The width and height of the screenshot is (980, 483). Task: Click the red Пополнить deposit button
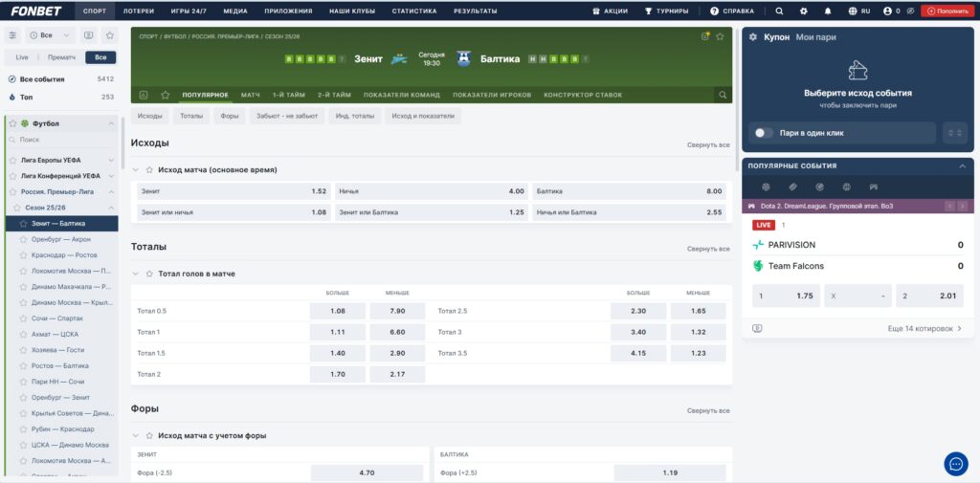click(947, 11)
